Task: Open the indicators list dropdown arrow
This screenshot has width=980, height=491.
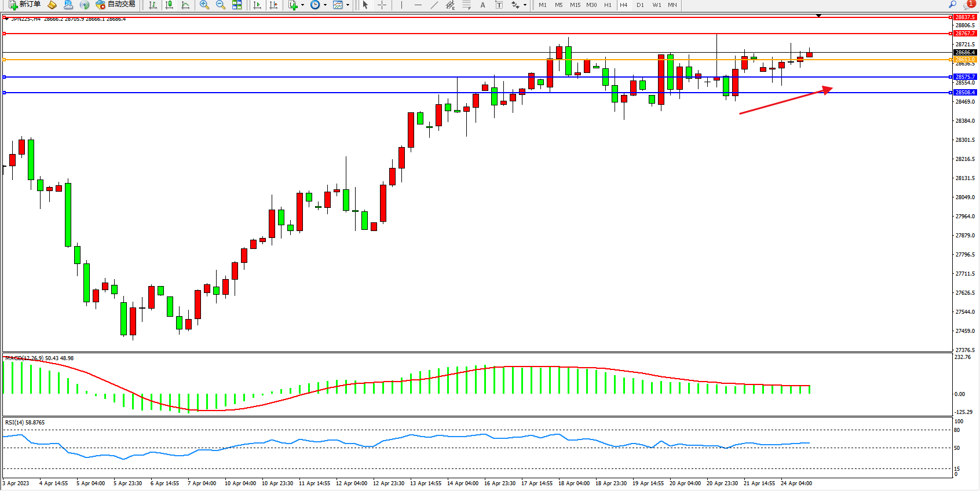Action: coord(302,5)
